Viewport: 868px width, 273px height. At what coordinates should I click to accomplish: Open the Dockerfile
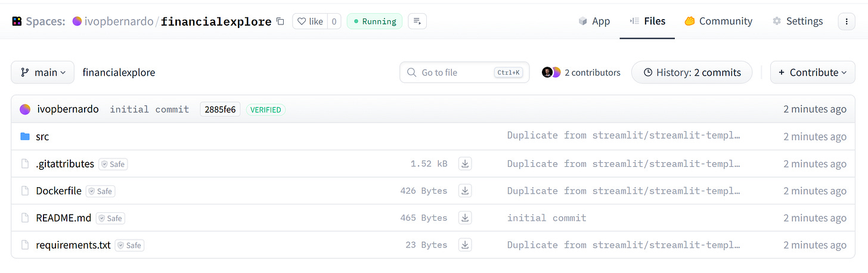[58, 191]
